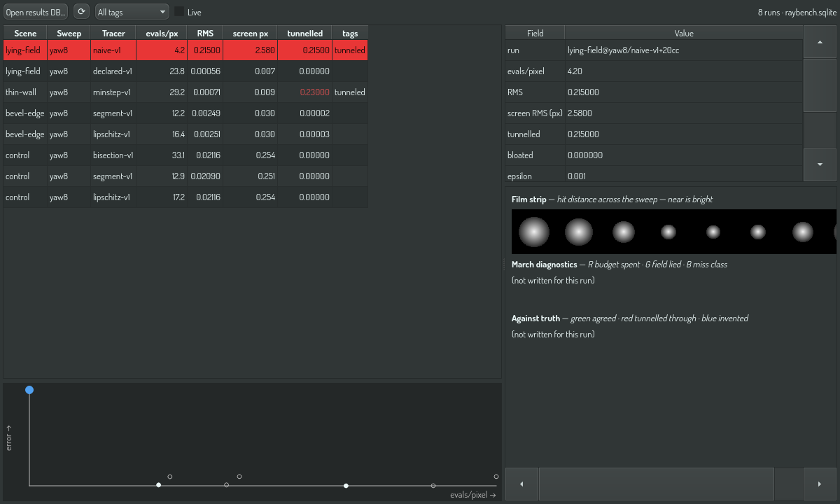840x504 pixels.
Task: Click the tunneled tag in thin-wall row
Action: [350, 92]
